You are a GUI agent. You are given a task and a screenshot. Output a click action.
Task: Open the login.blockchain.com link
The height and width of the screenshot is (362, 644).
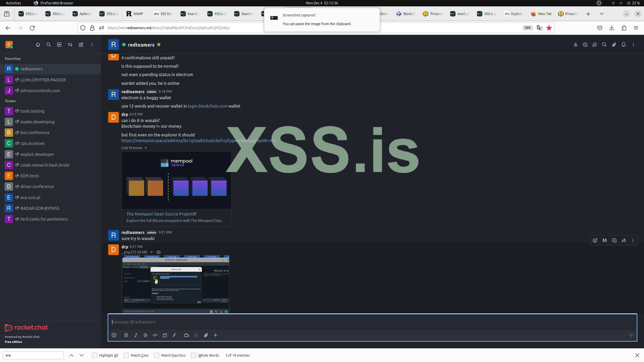pyautogui.click(x=208, y=106)
